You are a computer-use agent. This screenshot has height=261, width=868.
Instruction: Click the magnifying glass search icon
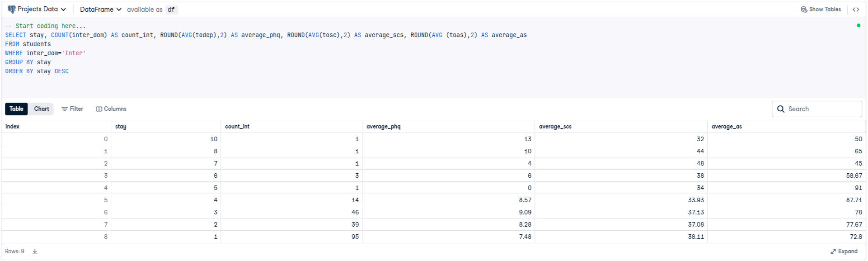pyautogui.click(x=781, y=109)
